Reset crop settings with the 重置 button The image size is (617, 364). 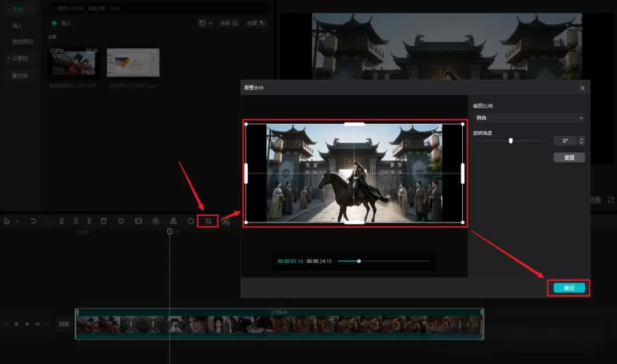[569, 157]
